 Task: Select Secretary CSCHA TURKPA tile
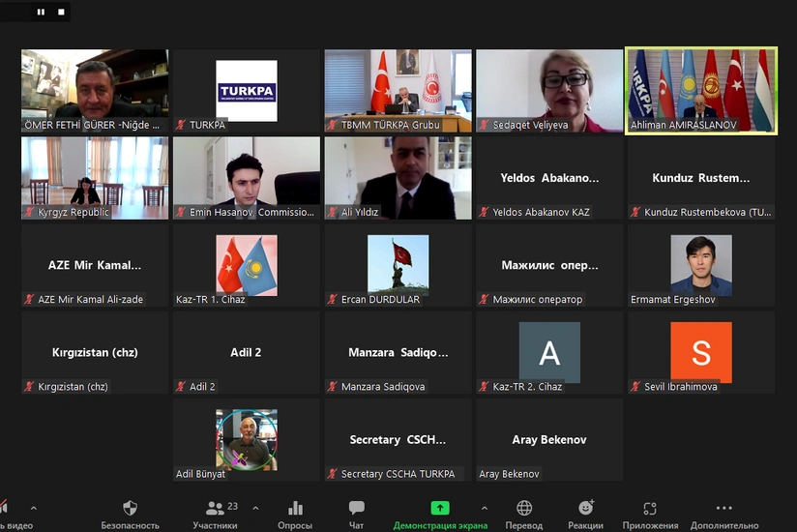(x=398, y=440)
